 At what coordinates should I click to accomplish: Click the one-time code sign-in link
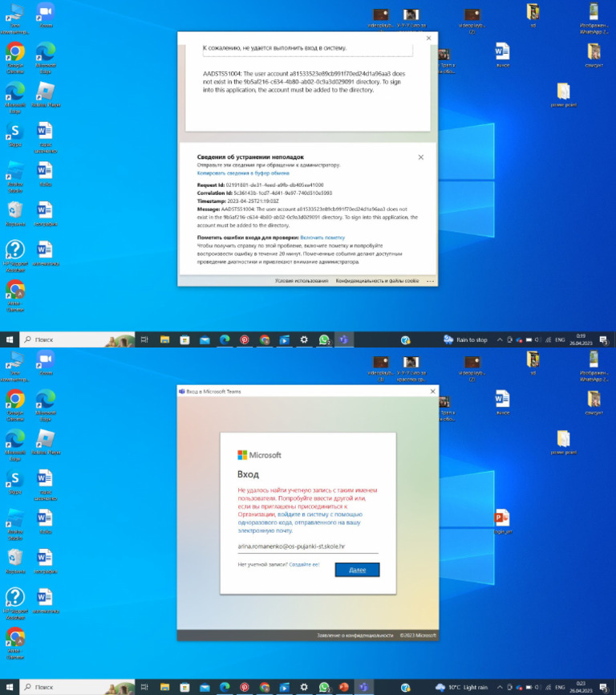coord(300,522)
